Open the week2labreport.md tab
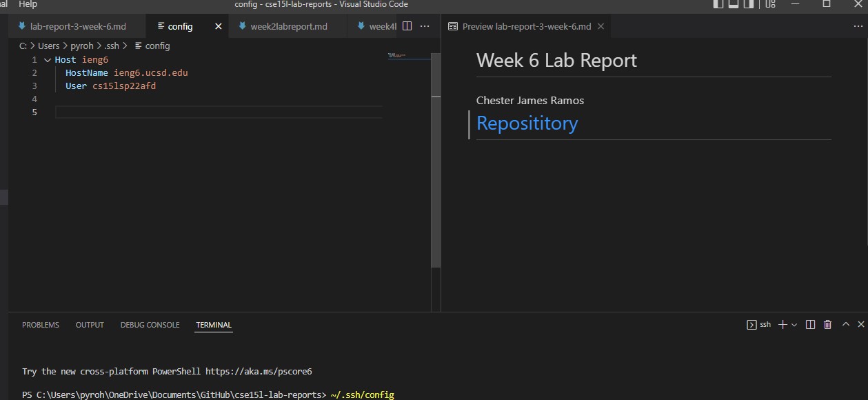The height and width of the screenshot is (400, 868). click(288, 26)
